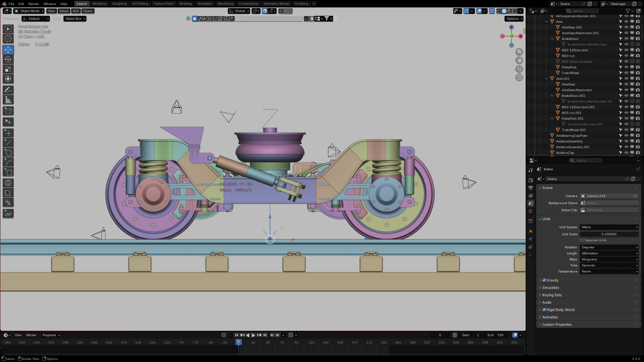644x362 pixels.
Task: Open the Render properties tab
Action: (x=531, y=180)
